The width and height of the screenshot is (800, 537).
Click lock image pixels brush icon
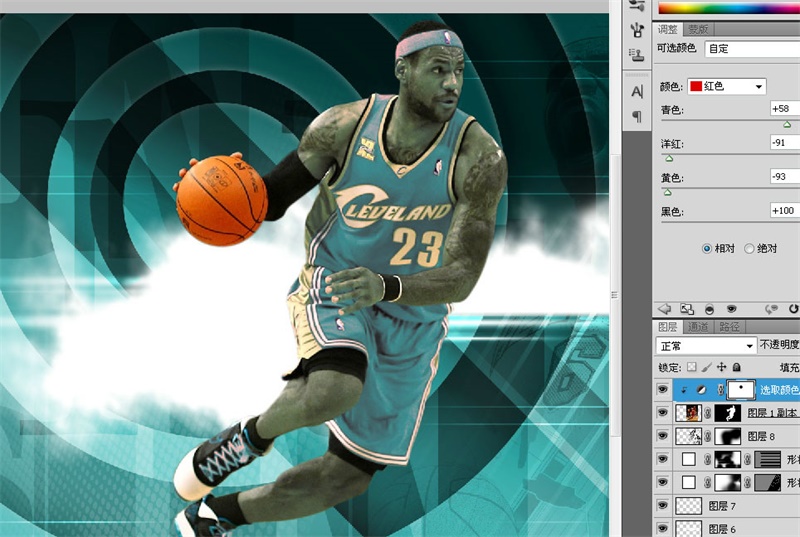coord(706,367)
